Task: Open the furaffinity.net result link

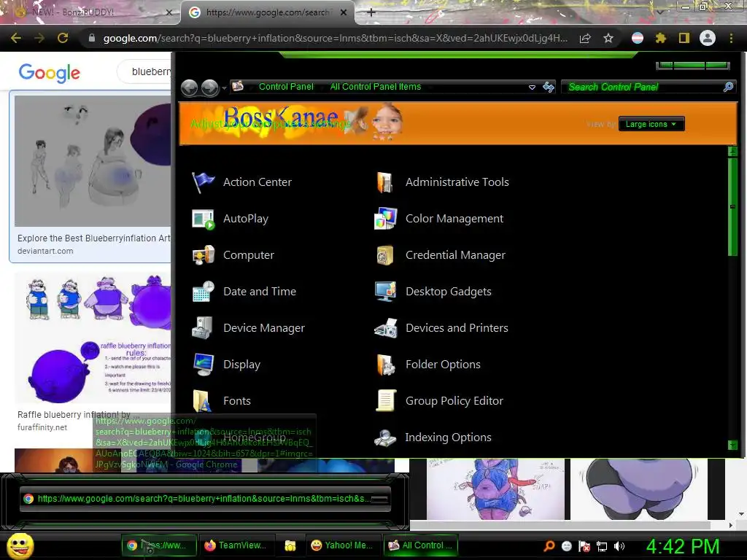Action: (42, 427)
